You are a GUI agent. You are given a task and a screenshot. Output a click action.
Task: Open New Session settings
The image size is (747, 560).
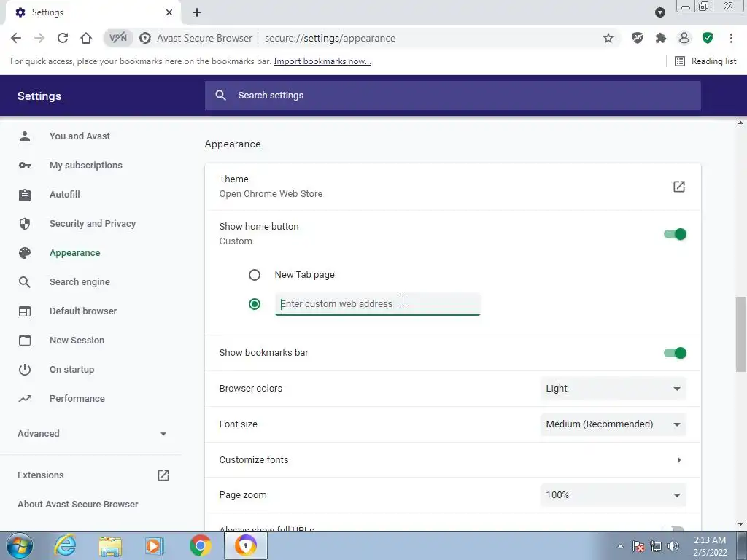(x=77, y=340)
